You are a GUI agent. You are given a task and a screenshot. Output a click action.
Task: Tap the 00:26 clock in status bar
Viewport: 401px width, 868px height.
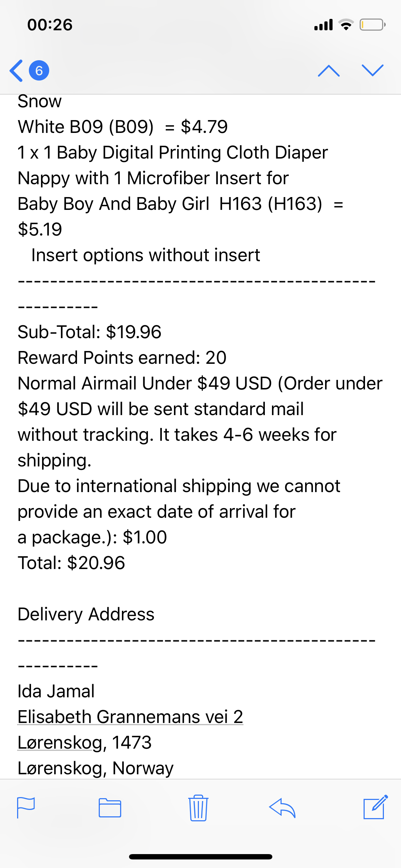pyautogui.click(x=50, y=25)
